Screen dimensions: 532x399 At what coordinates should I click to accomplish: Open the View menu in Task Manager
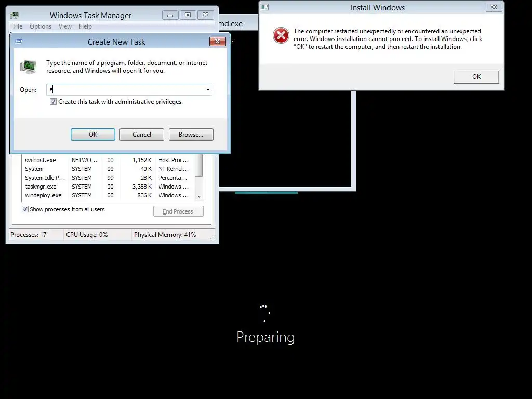coord(65,26)
